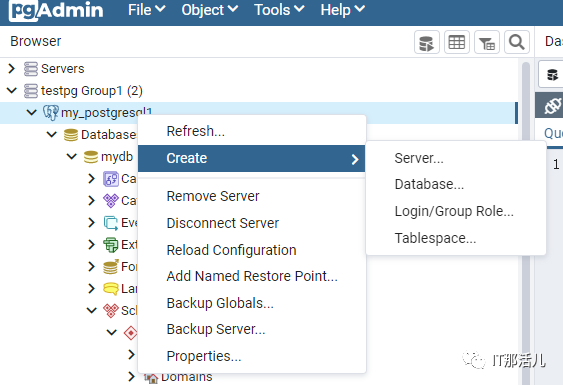Select the mydb database
Image resolution: width=563 pixels, height=385 pixels.
[x=117, y=157]
